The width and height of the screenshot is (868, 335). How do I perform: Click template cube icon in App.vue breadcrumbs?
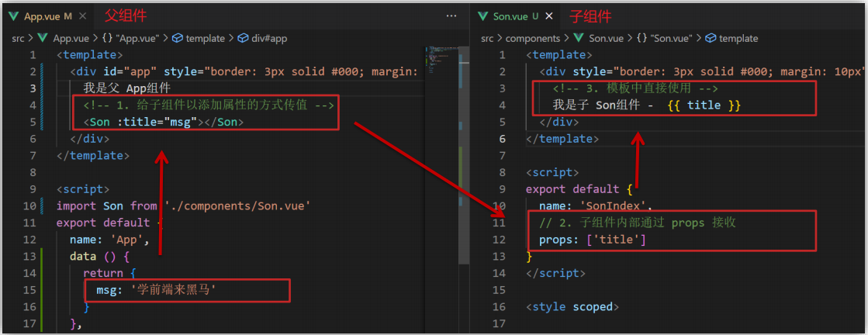[x=177, y=38]
